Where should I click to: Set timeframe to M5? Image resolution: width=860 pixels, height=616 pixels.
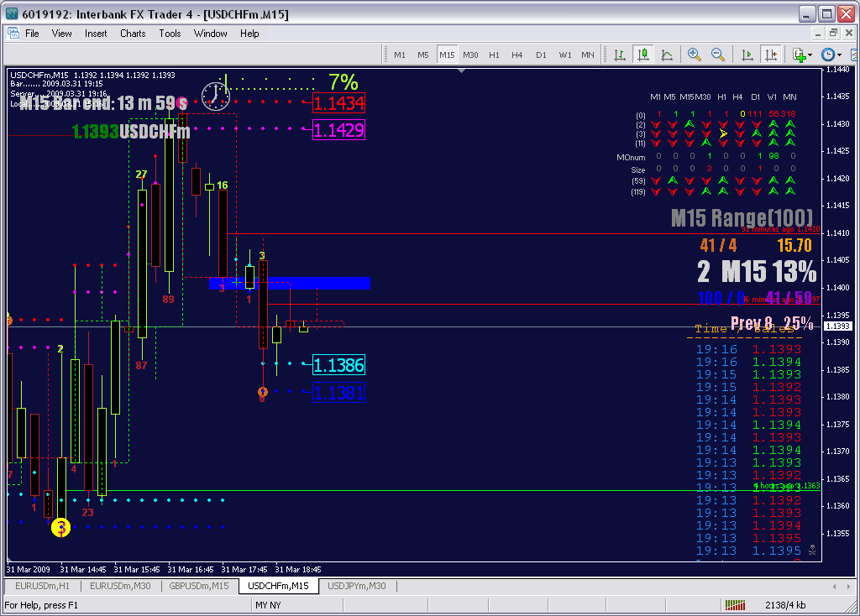pyautogui.click(x=423, y=55)
